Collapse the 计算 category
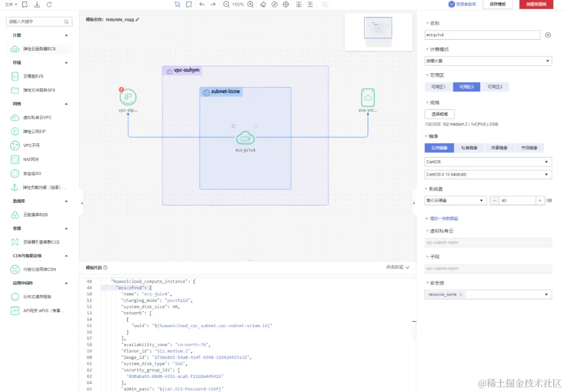The width and height of the screenshot is (565, 392). (66, 36)
